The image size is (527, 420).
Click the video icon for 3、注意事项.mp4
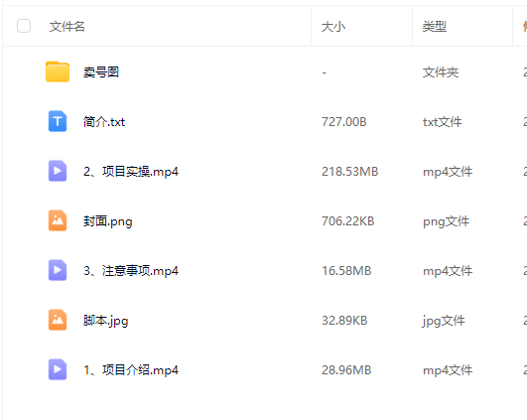coord(58,270)
